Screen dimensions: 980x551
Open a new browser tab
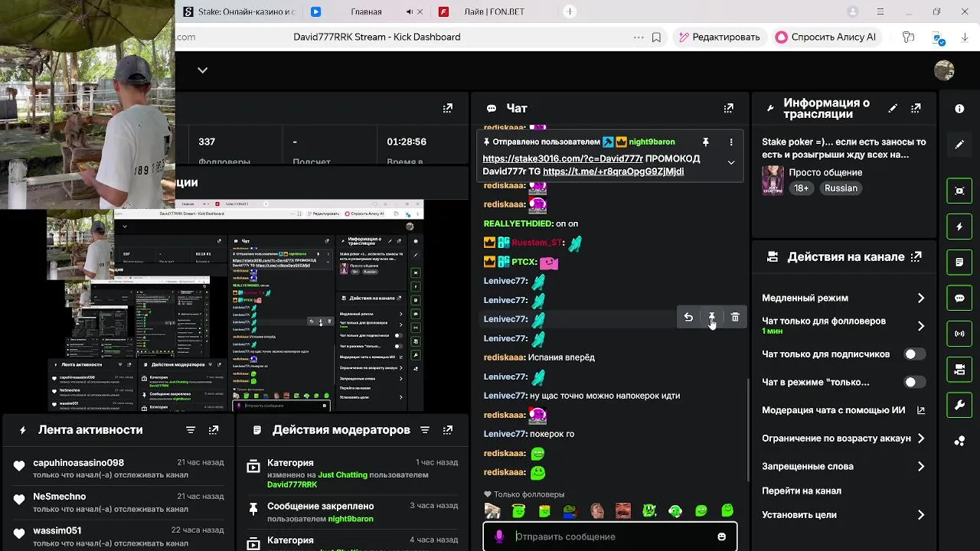(570, 11)
